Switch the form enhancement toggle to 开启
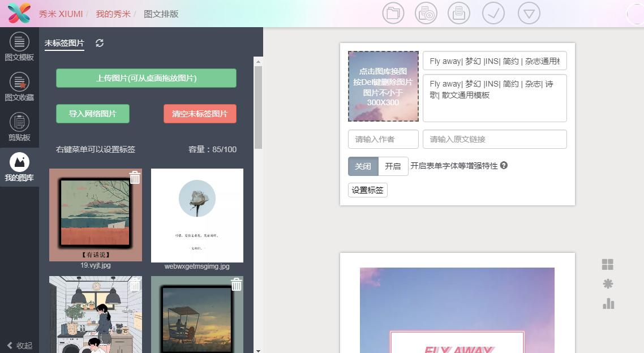Viewport: 644px width, 353px height. pyautogui.click(x=393, y=166)
